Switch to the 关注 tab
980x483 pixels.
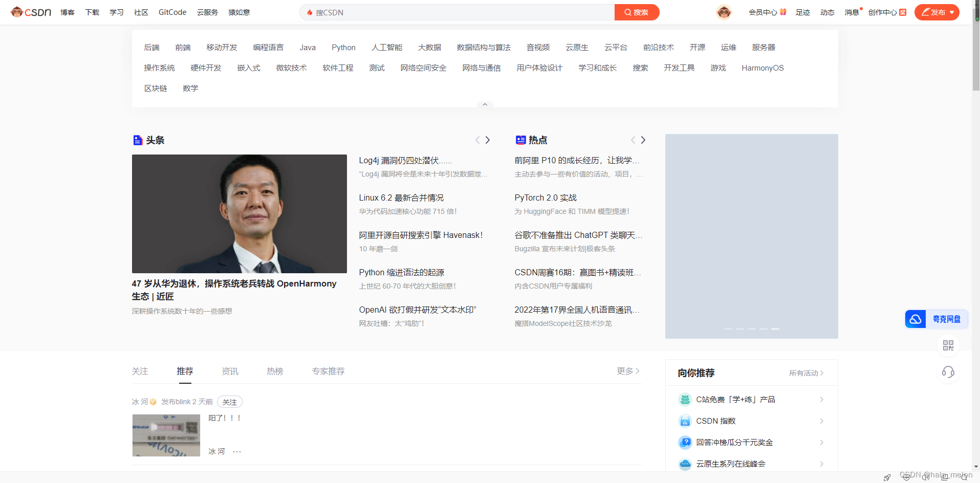click(140, 371)
